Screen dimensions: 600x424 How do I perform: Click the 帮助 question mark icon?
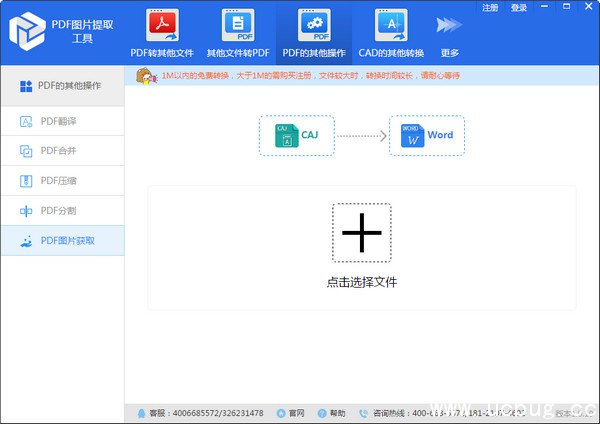point(322,413)
